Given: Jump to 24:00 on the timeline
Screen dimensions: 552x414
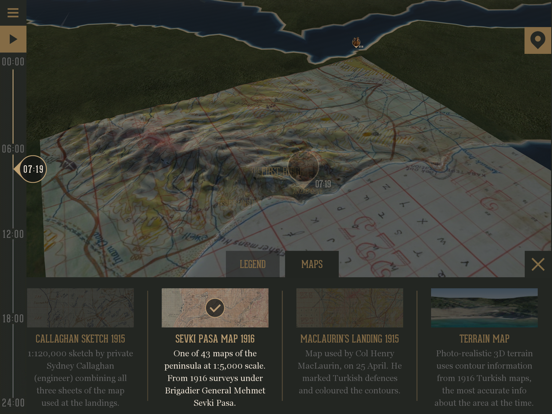Looking at the screenshot, I should [13, 403].
